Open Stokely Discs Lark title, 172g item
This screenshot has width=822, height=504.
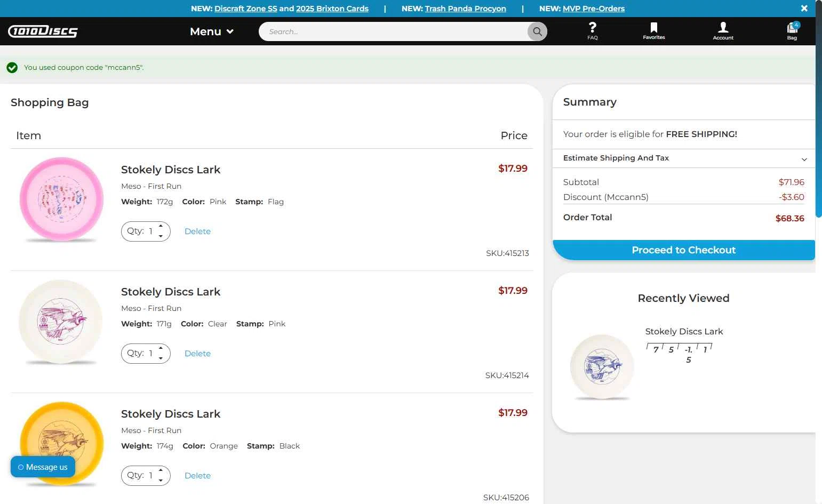(x=171, y=170)
